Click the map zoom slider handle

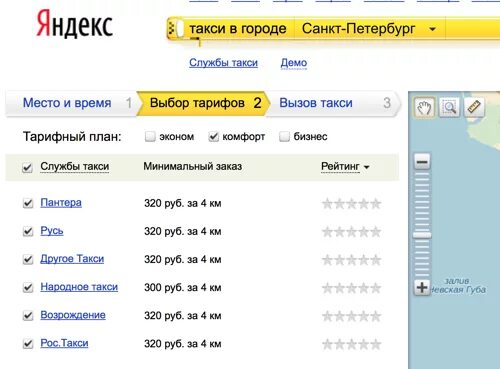(422, 235)
